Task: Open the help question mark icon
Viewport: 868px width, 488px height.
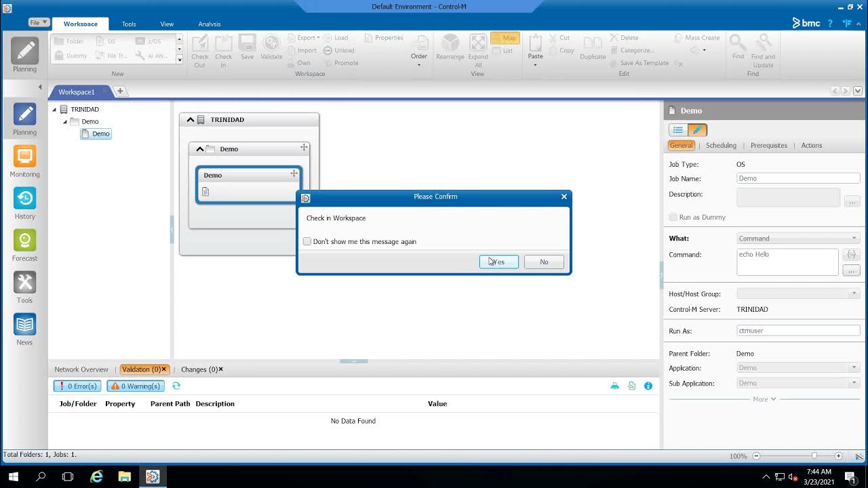Action: tap(830, 23)
